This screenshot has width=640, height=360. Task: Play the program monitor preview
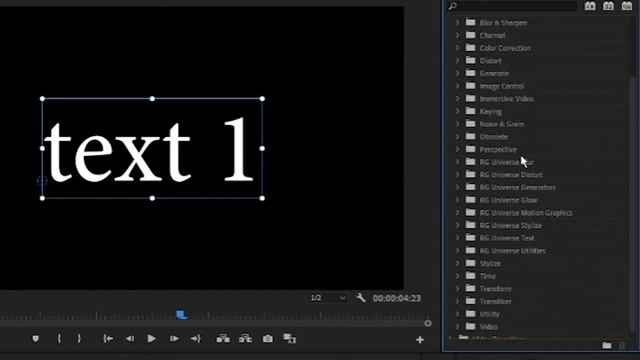click(151, 339)
